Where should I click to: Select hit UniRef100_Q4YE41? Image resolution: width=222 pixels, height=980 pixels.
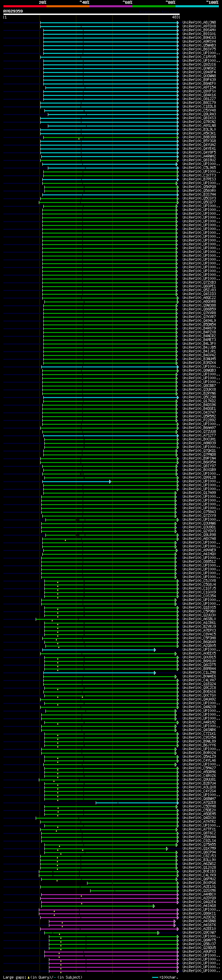point(199,148)
